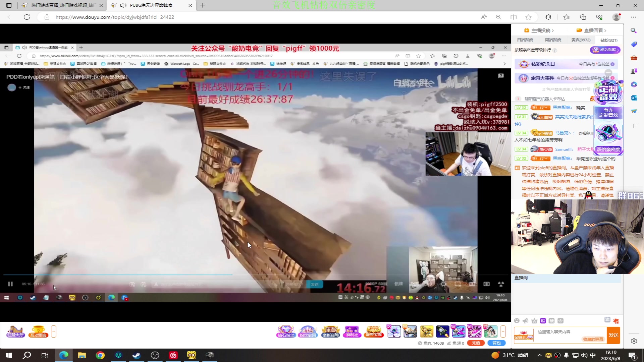
Task: Open the crown danmaku style icon
Action: click(534, 321)
